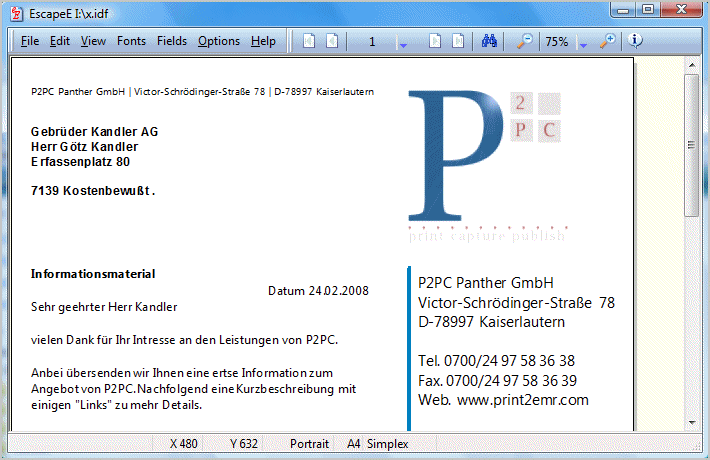Click the text 'Erfassenplatz 80'
710x460 pixels.
click(x=80, y=162)
